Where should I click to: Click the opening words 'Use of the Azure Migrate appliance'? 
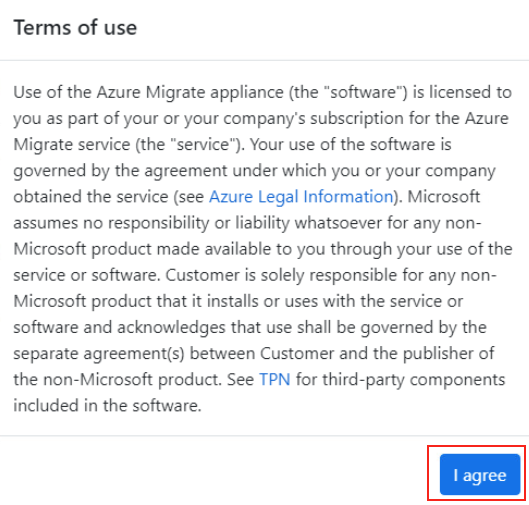tap(148, 92)
